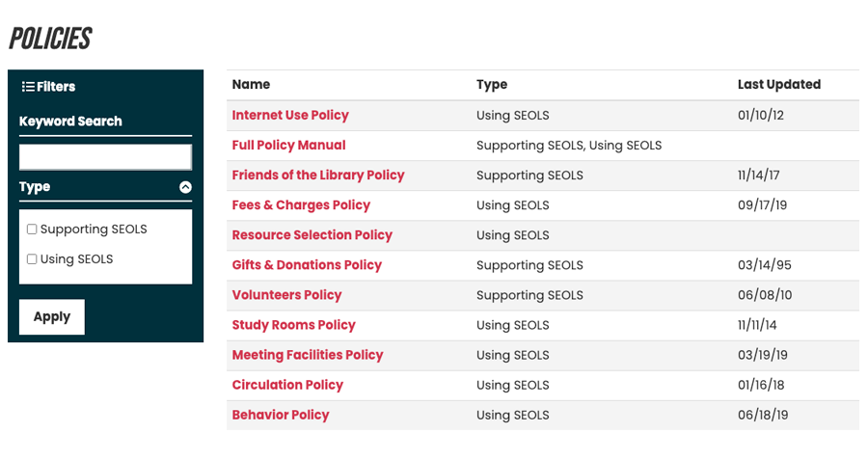Open the Volunteers Policy link
Image resolution: width=868 pixels, height=460 pixels.
286,294
